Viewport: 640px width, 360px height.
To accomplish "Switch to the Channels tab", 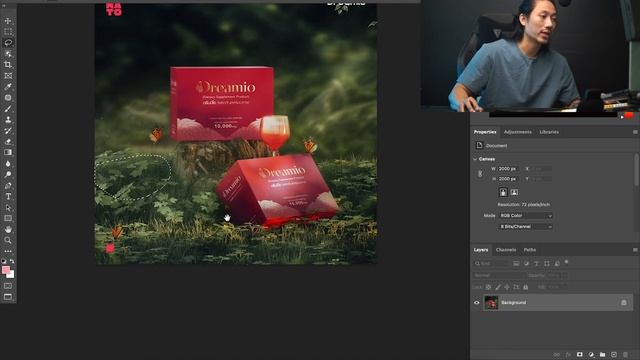I will (506, 250).
